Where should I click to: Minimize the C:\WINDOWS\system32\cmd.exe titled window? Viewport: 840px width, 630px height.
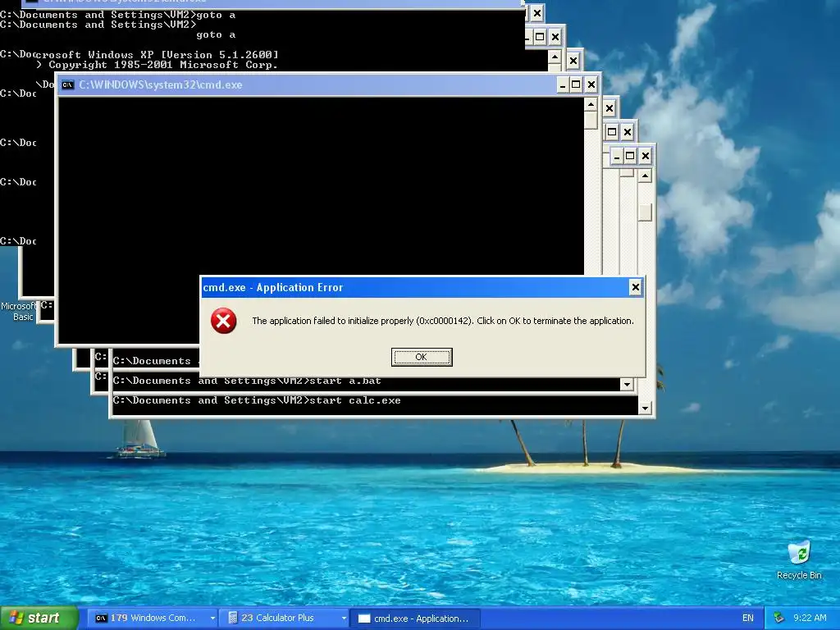pyautogui.click(x=563, y=84)
